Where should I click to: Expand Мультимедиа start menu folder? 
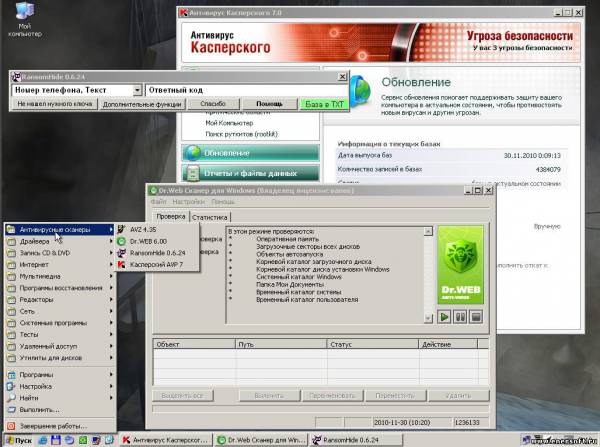pyautogui.click(x=60, y=276)
